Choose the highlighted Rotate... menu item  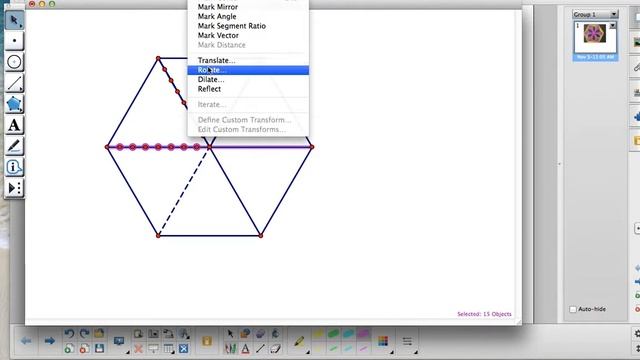[x=248, y=70]
